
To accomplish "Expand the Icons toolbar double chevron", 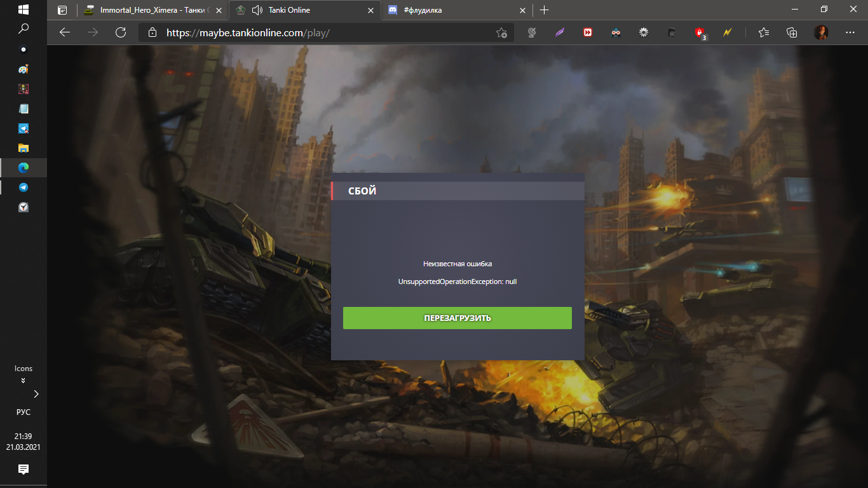I will [x=24, y=381].
